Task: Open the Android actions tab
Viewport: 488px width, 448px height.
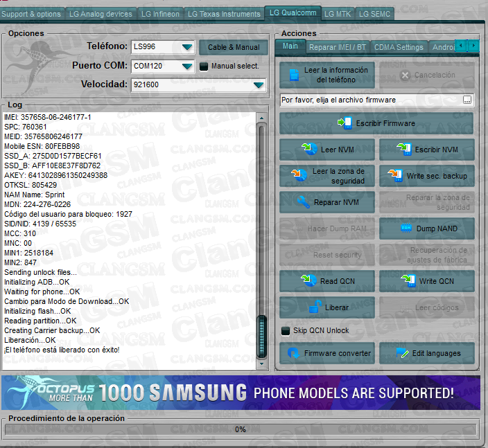Action: coord(442,47)
